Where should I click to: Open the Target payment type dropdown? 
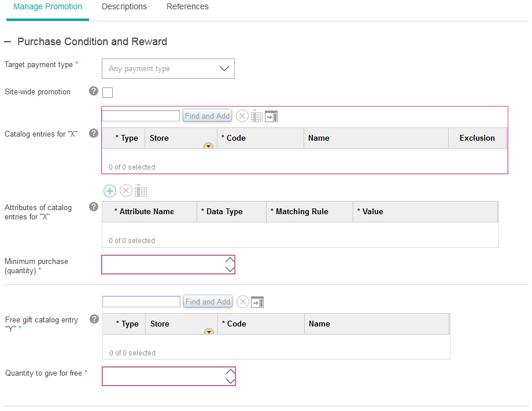click(x=168, y=68)
